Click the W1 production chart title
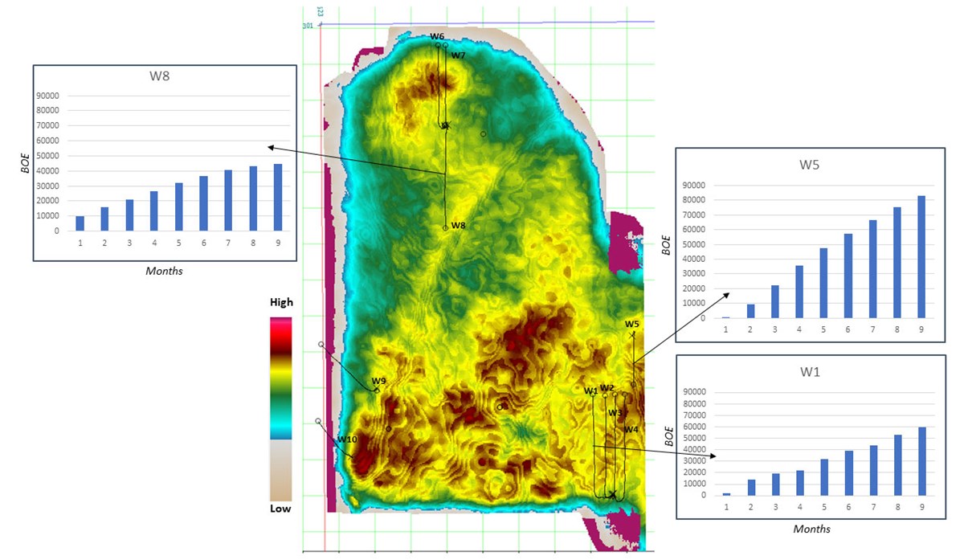Viewport: 964px width, 560px height. [809, 372]
